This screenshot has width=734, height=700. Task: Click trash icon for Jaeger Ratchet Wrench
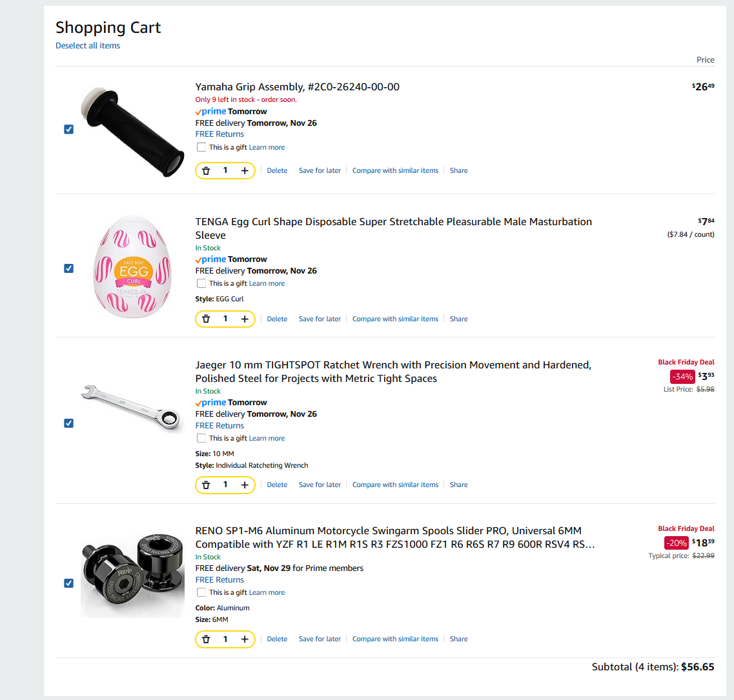click(206, 485)
